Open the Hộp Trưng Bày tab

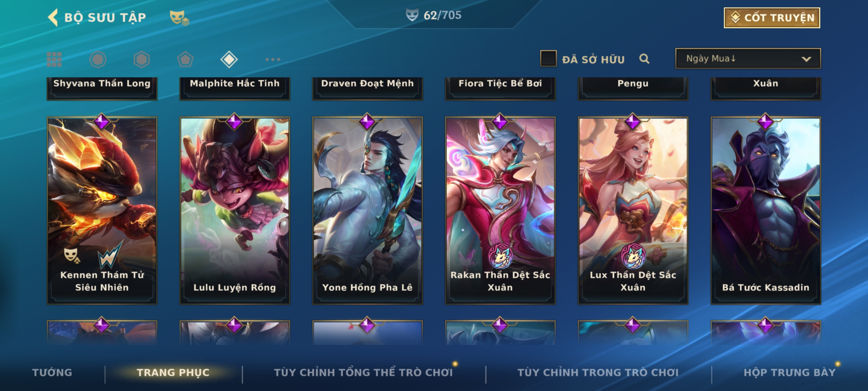coord(790,373)
